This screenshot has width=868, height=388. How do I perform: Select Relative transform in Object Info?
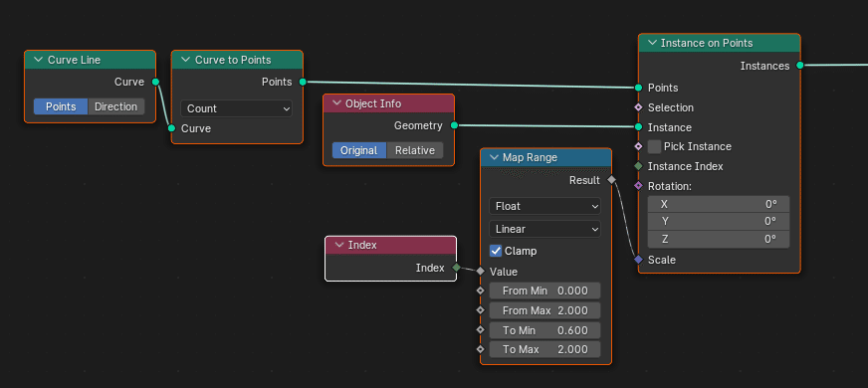click(x=415, y=150)
